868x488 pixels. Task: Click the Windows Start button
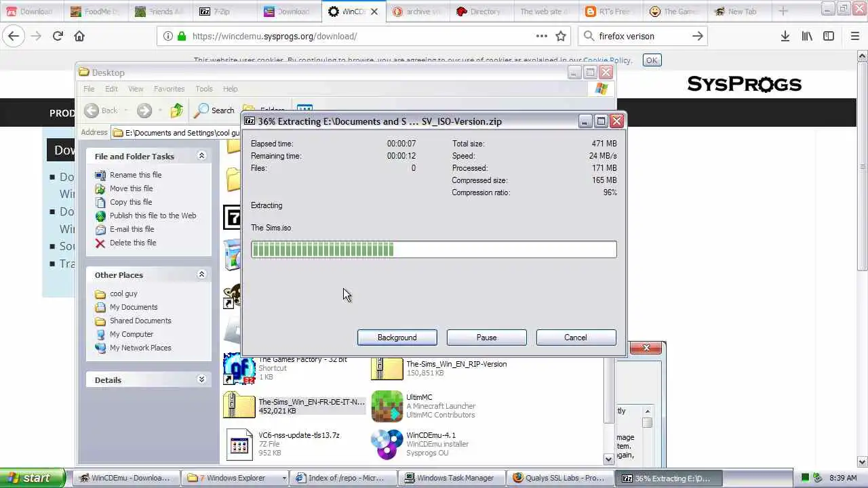[33, 478]
